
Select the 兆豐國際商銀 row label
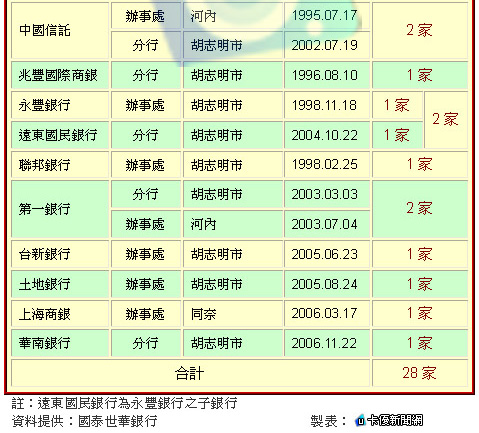(60, 75)
